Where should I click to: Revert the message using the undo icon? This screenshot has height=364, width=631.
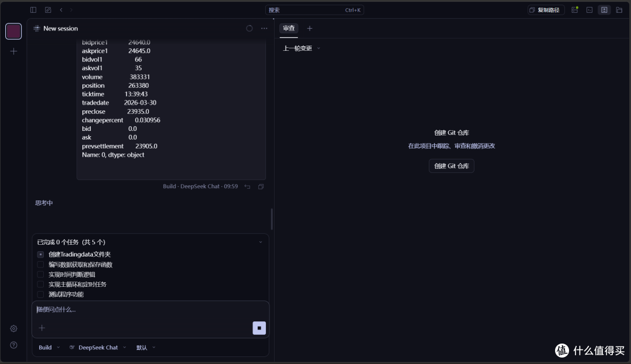point(248,186)
